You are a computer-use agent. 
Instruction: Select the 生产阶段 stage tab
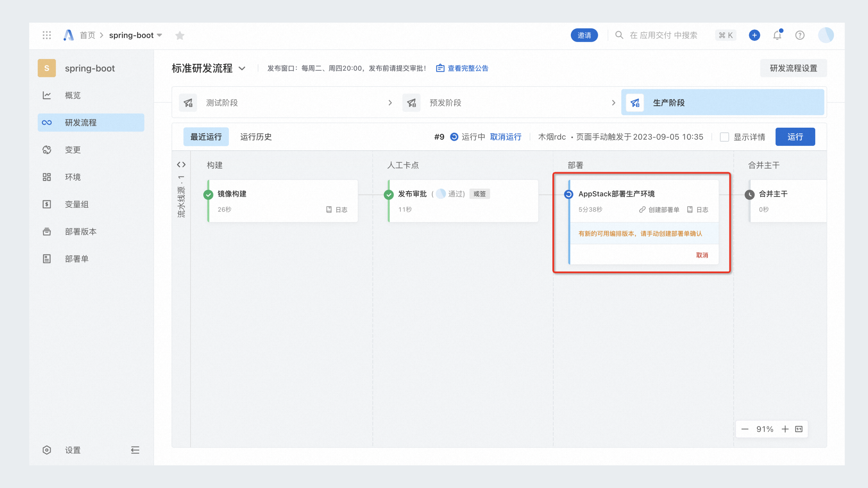pyautogui.click(x=723, y=103)
